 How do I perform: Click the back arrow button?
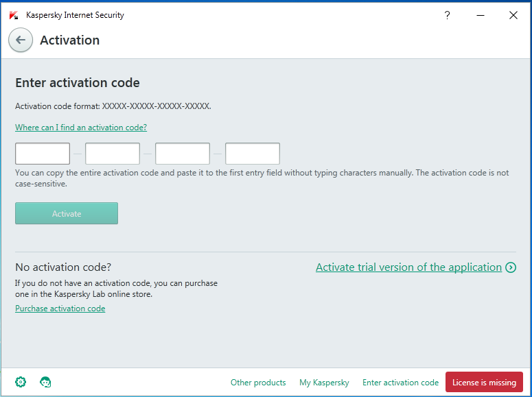tap(21, 40)
